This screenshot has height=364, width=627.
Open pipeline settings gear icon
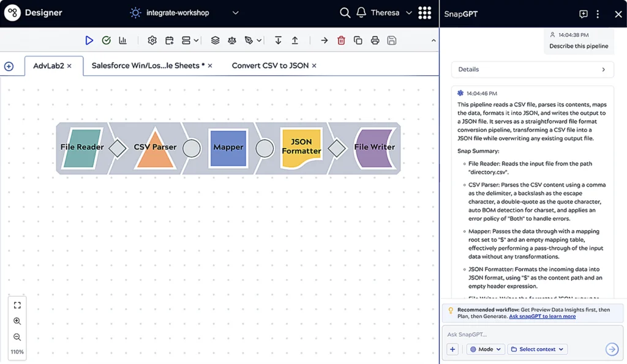(152, 40)
